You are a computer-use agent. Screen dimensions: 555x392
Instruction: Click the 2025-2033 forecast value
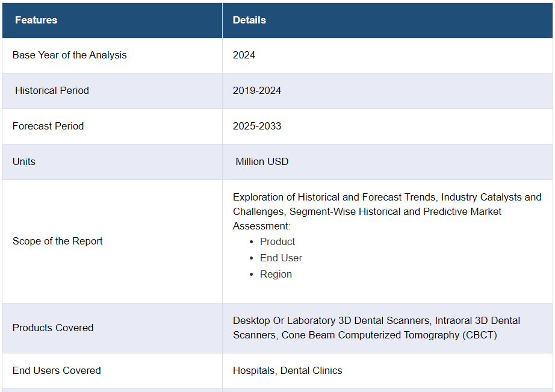pos(256,126)
